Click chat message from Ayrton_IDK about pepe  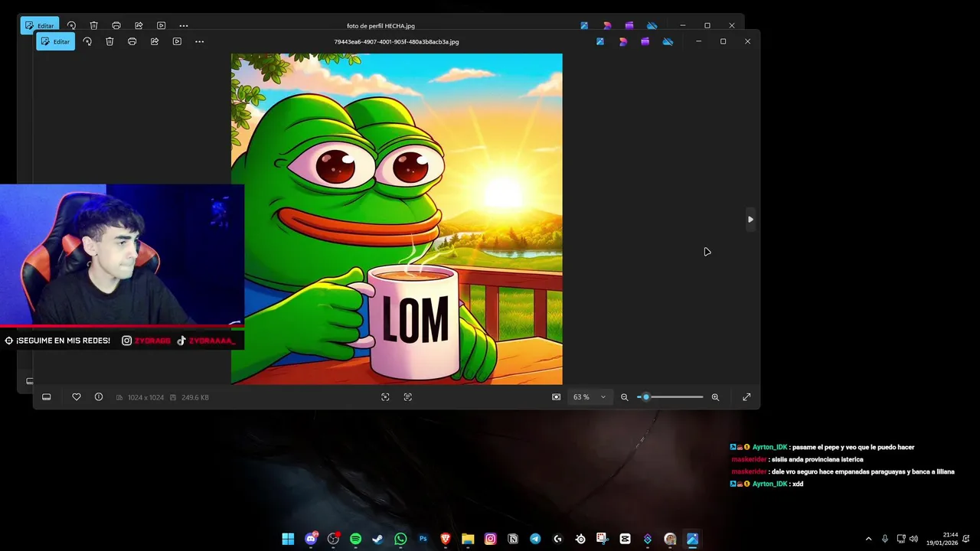[822, 447]
